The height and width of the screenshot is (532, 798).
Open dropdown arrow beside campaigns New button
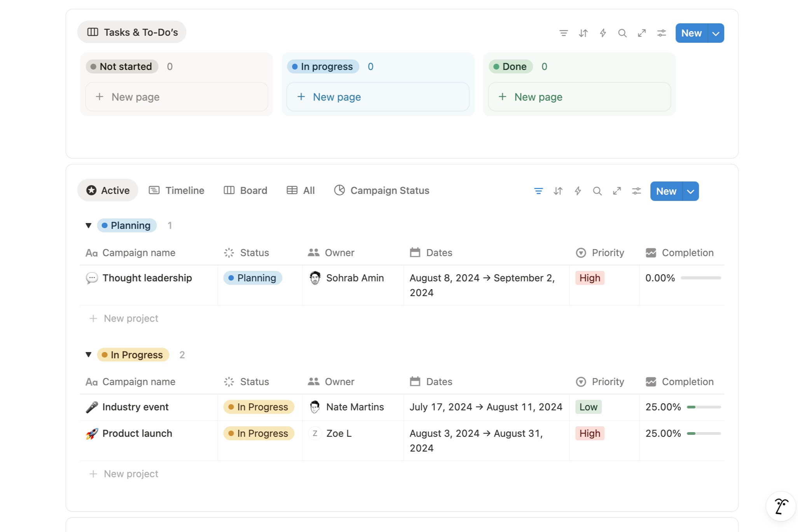(691, 191)
